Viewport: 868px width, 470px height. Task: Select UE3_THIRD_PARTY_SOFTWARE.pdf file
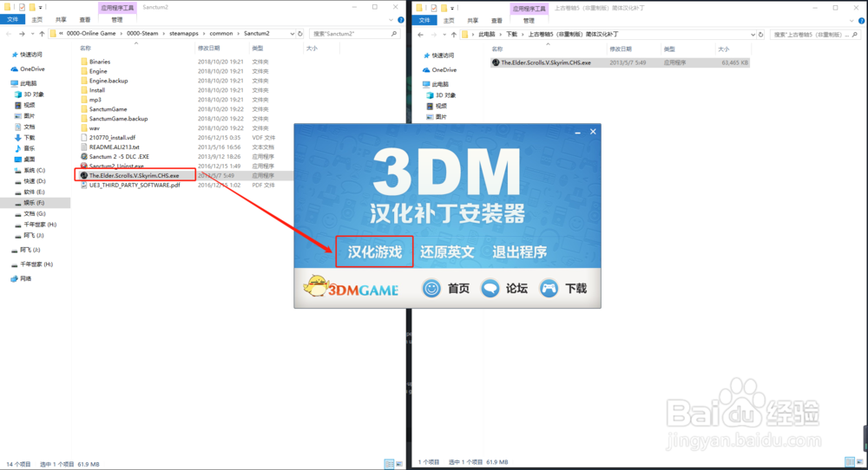(135, 185)
